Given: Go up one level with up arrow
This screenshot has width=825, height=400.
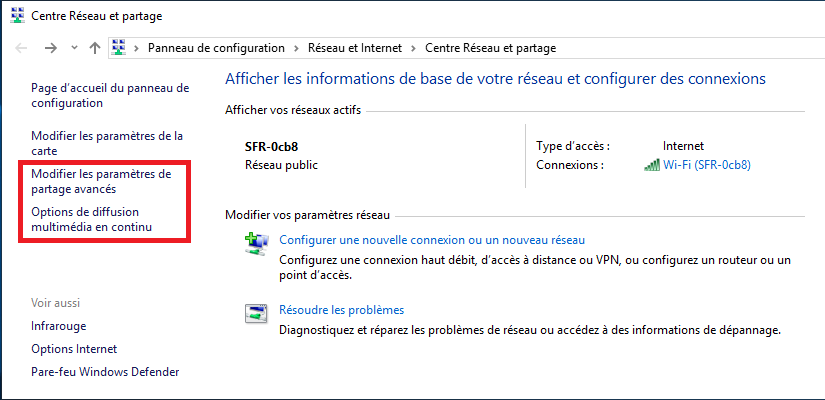Looking at the screenshot, I should pos(95,48).
